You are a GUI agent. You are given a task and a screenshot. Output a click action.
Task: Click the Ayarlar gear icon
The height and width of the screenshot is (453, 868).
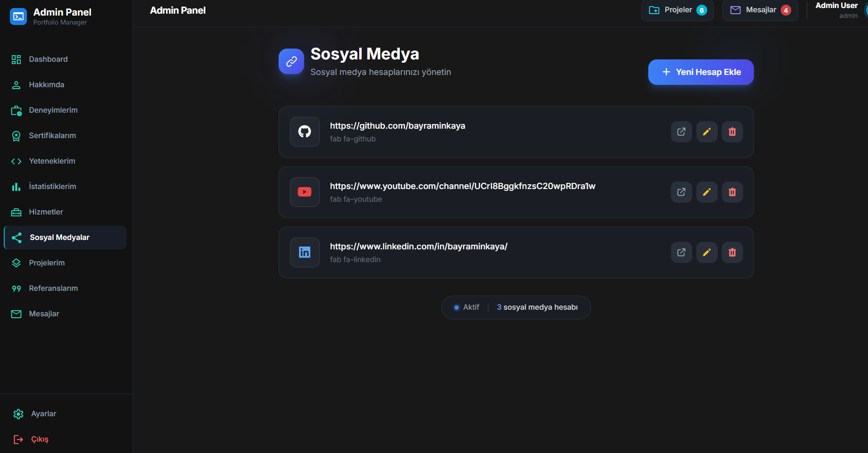click(18, 414)
